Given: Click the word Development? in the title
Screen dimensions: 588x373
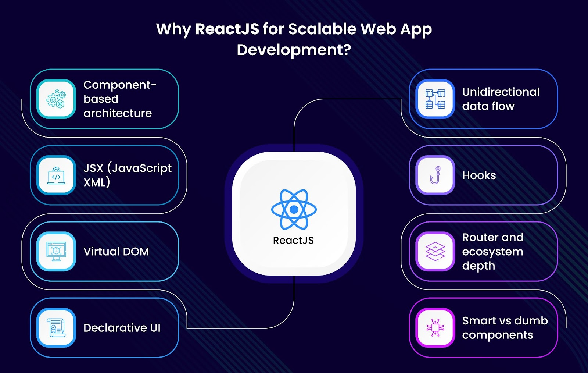Looking at the screenshot, I should point(294,50).
